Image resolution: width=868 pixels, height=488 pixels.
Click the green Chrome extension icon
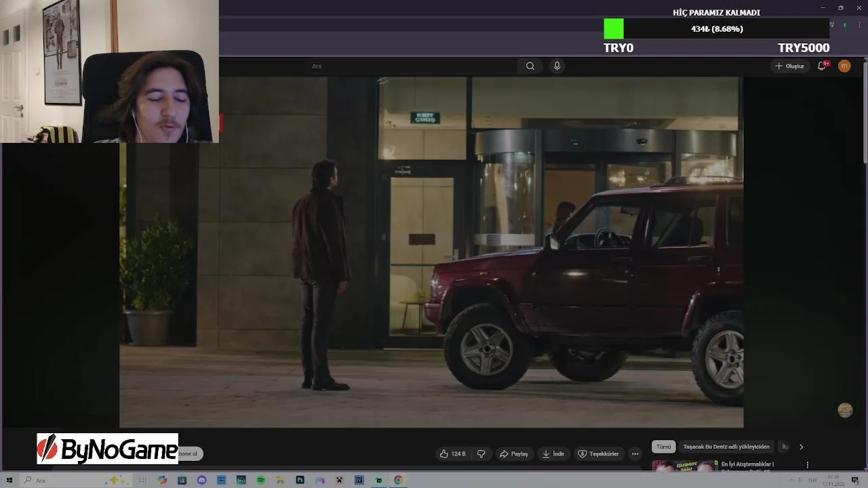(845, 25)
